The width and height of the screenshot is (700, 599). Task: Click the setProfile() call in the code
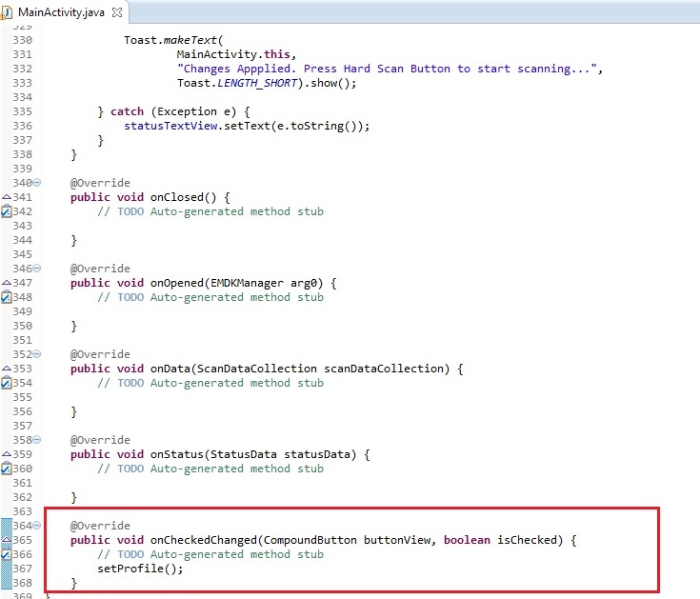[139, 569]
